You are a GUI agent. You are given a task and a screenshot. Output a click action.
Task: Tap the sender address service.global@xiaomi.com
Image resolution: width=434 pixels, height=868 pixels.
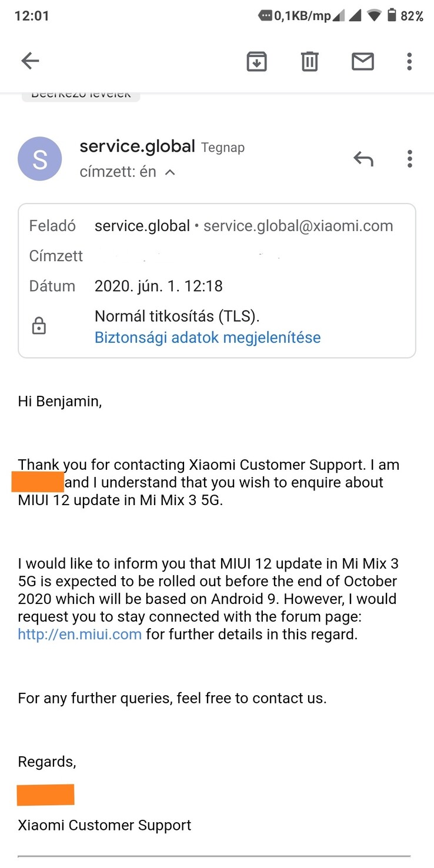click(298, 226)
